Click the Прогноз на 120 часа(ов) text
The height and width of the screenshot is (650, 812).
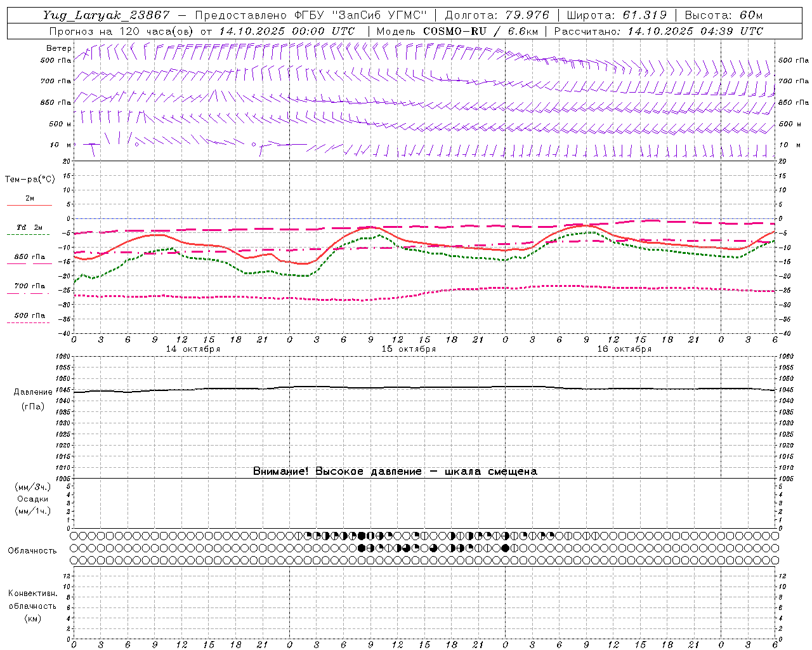122,31
